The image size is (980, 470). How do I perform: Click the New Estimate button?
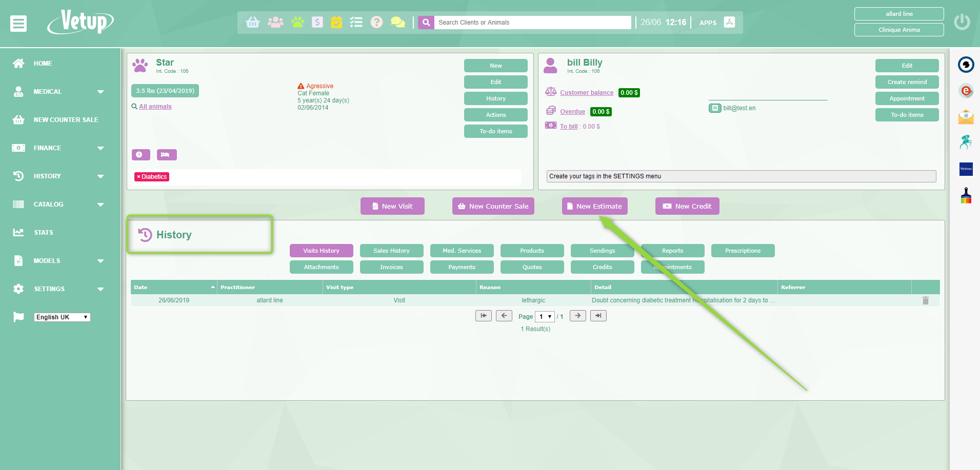point(595,206)
